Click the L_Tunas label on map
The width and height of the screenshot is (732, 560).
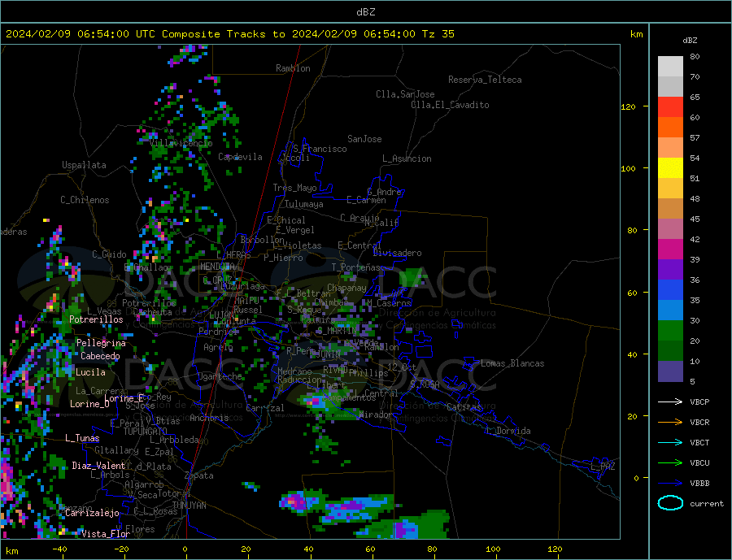(82, 438)
